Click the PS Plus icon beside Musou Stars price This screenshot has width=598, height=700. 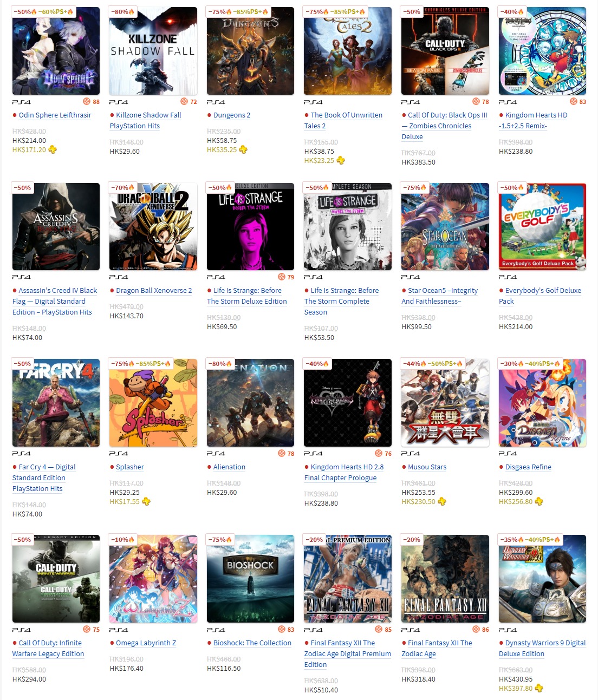(x=442, y=501)
